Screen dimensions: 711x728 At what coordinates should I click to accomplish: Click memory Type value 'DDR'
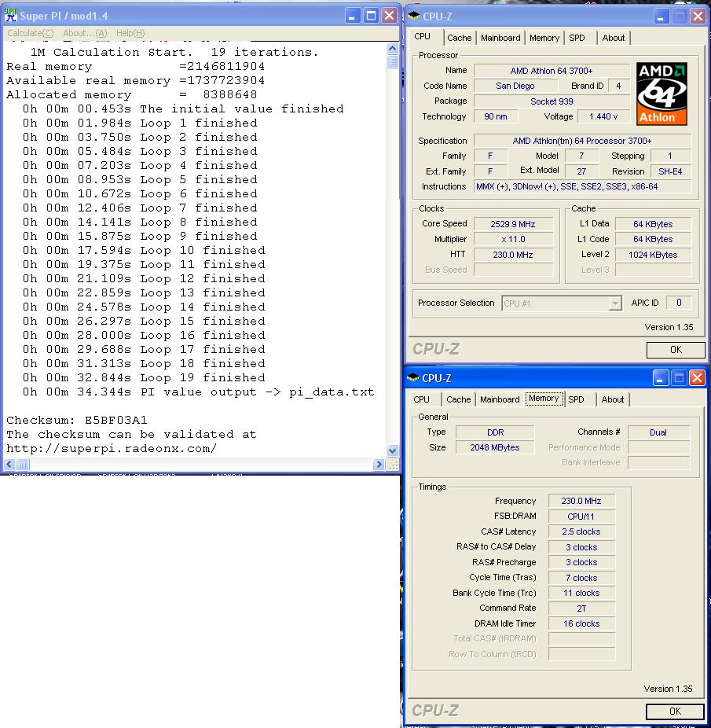pyautogui.click(x=495, y=432)
